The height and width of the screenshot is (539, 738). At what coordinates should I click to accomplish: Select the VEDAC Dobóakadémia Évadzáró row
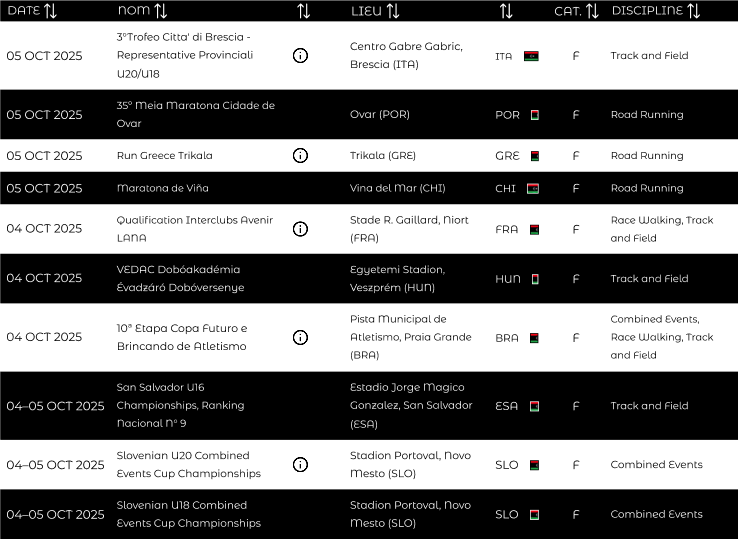[x=180, y=278]
